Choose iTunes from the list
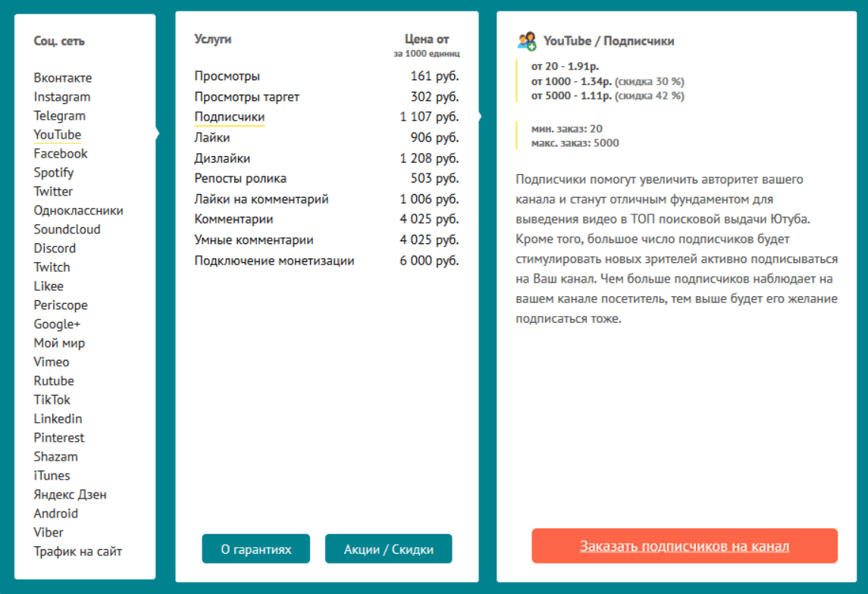 click(52, 475)
